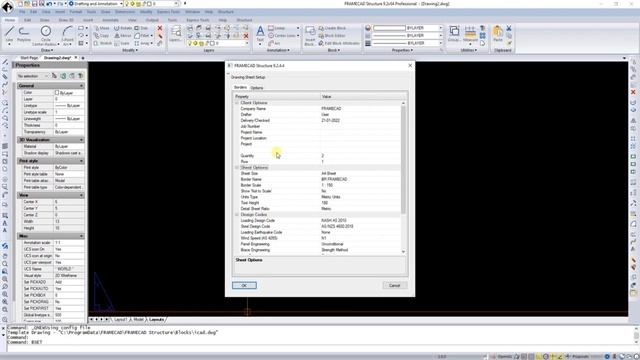Select the Text tool in the Annotation panel
Image resolution: width=640 pixels, height=360 pixels.
[x=260, y=34]
